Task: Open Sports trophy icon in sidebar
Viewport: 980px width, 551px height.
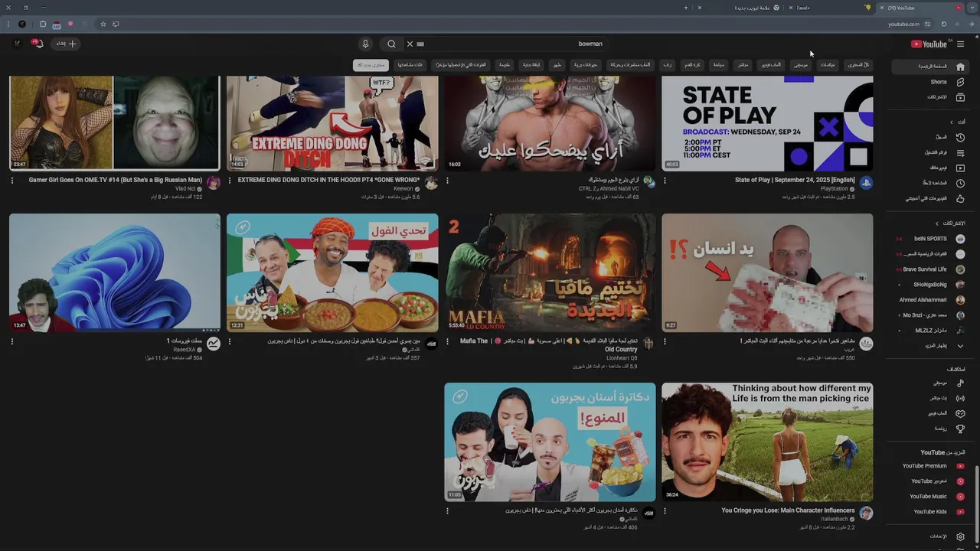Action: tap(960, 429)
